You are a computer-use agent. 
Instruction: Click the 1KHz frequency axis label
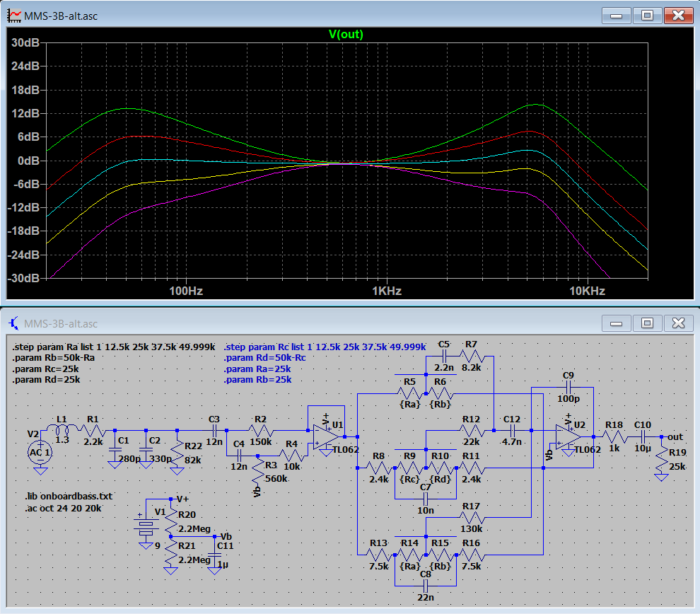click(387, 291)
